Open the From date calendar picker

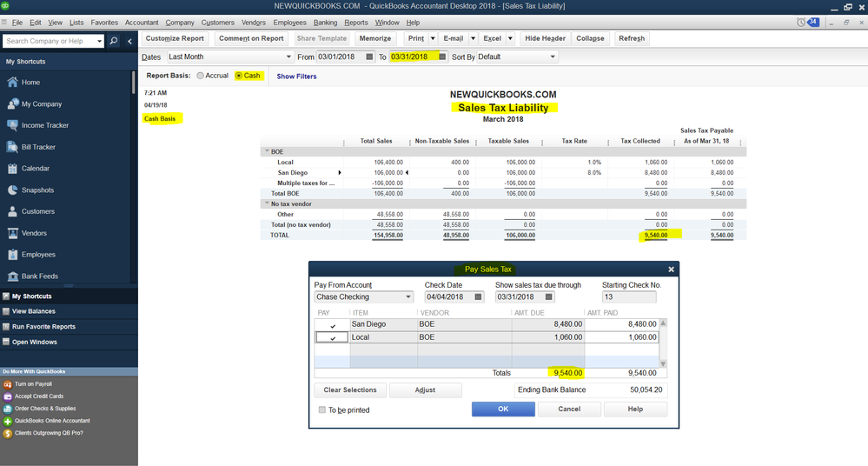point(369,57)
